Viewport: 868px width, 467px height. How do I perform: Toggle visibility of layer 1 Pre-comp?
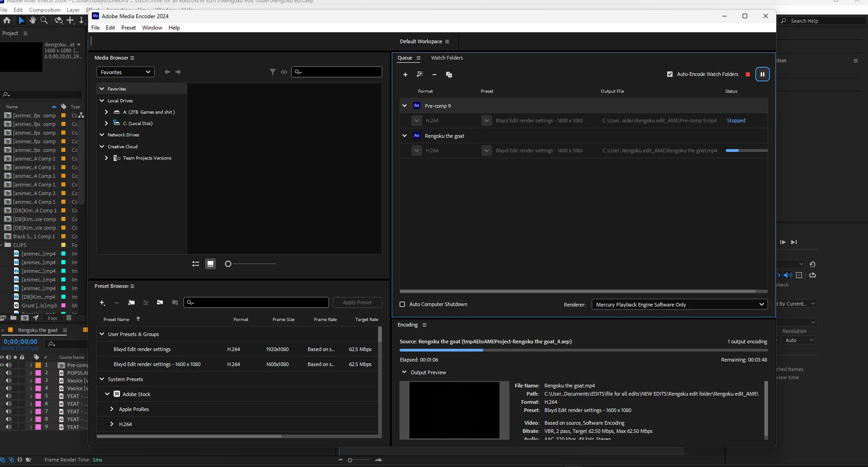2,365
